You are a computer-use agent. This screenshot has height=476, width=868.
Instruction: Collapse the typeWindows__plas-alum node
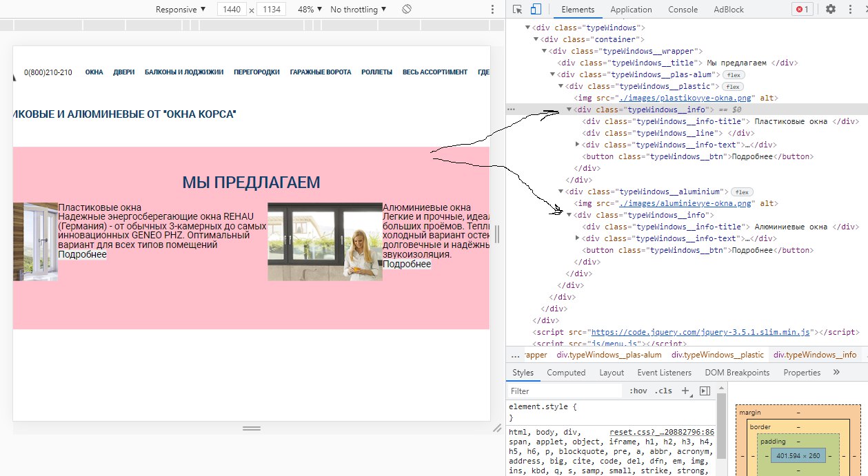pos(553,74)
